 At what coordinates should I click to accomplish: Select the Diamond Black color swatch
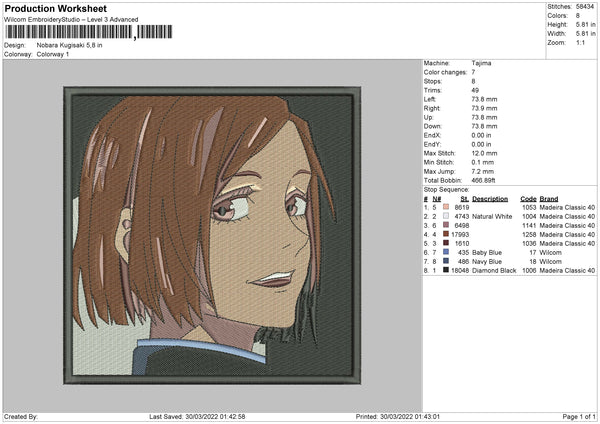446,270
